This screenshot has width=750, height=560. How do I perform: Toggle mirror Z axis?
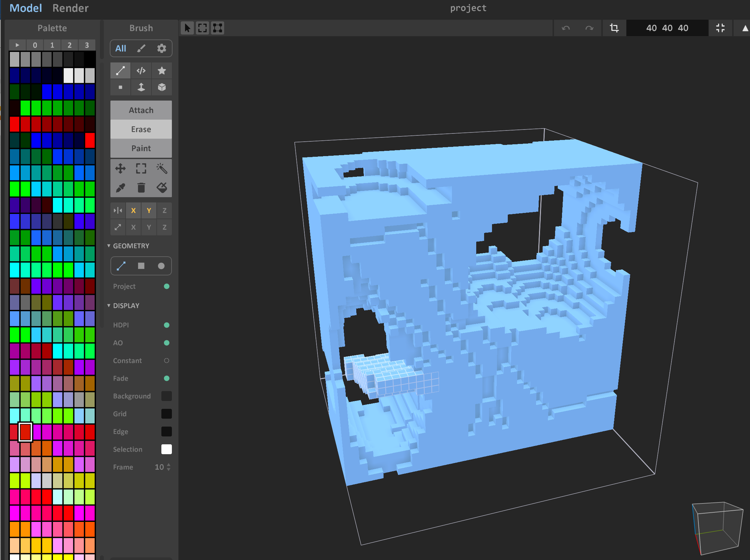[164, 211]
